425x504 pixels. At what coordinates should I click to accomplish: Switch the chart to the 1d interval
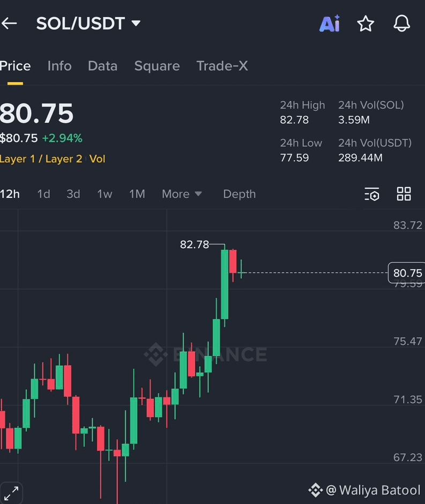click(44, 194)
